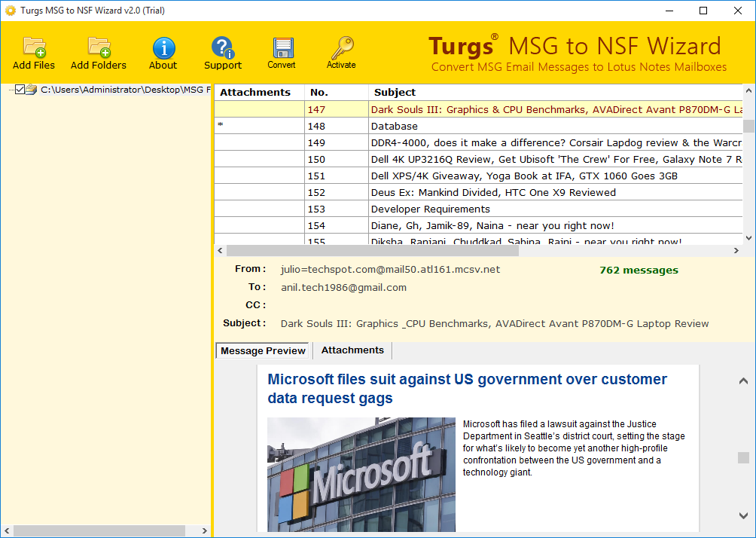This screenshot has height=538, width=756.
Task: Switch to the Message Preview tab
Action: [263, 351]
